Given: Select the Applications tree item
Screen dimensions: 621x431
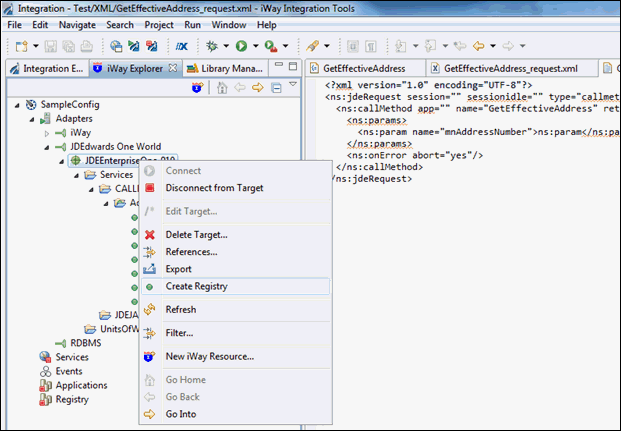Looking at the screenshot, I should pos(81,385).
